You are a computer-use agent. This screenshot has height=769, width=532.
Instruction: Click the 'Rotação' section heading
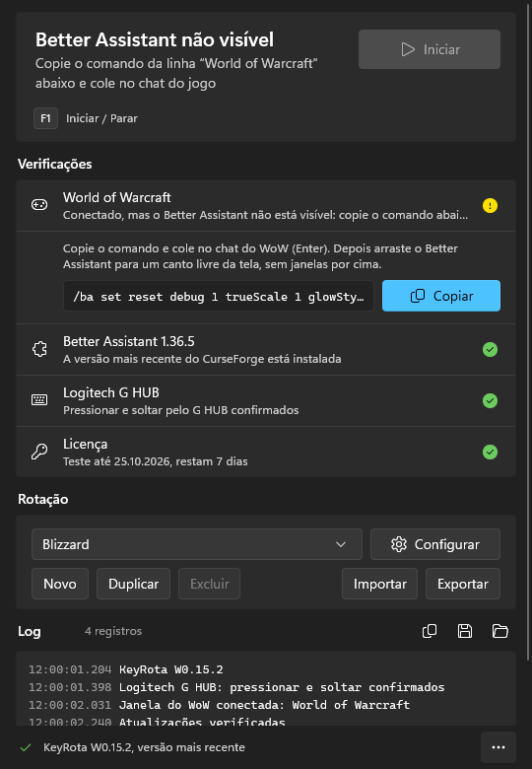43,499
